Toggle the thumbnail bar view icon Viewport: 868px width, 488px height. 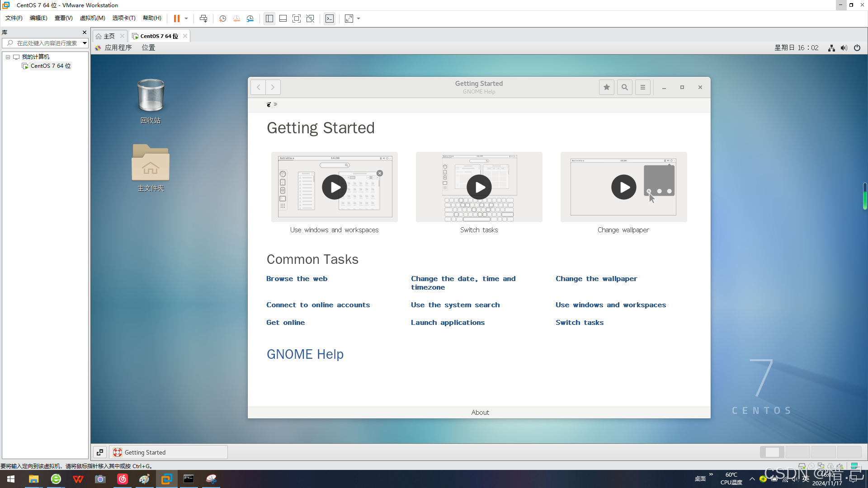pos(283,19)
